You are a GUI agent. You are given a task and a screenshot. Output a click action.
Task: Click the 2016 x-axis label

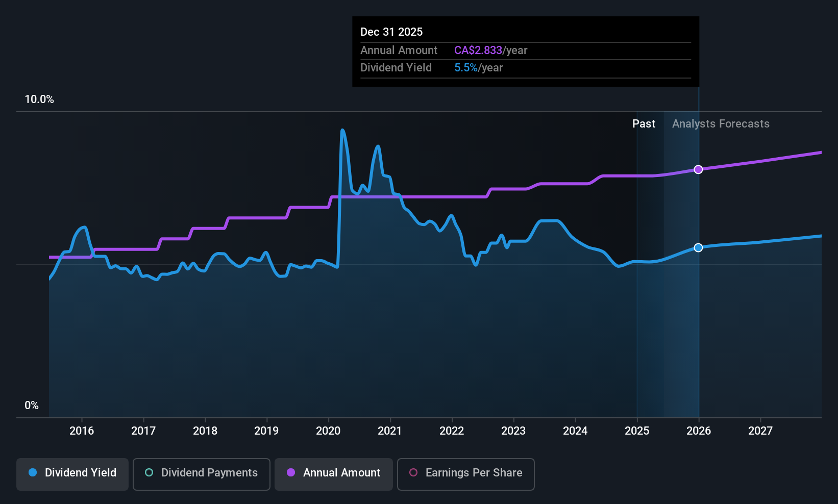[82, 431]
